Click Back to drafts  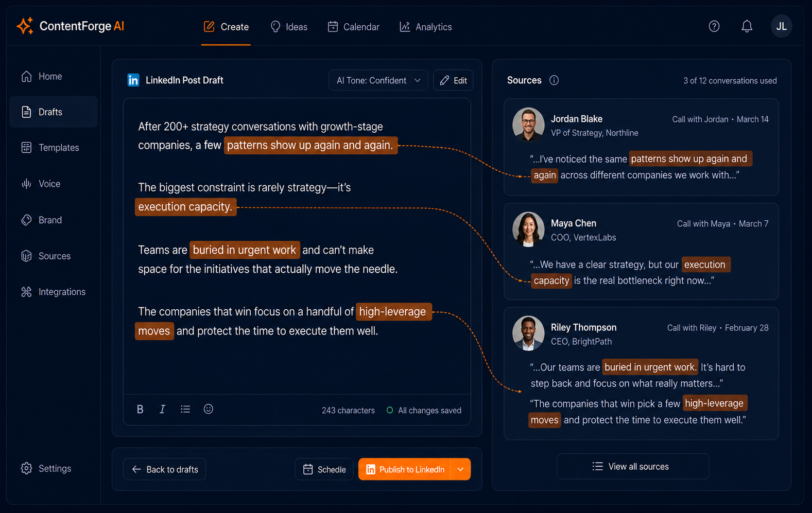pos(164,469)
